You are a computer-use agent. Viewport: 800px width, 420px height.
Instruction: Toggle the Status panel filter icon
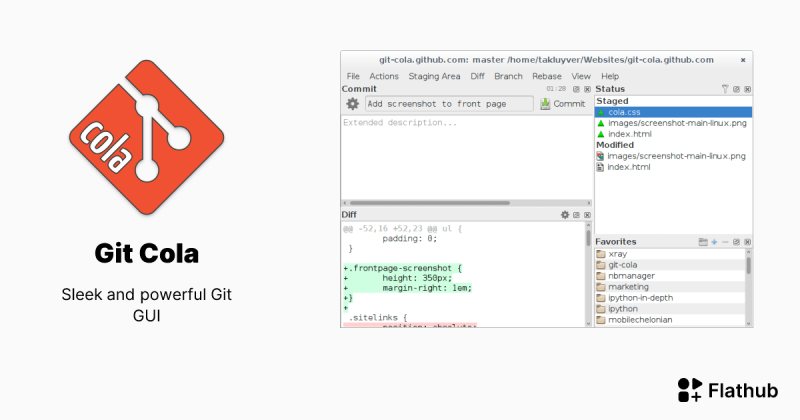pos(725,89)
